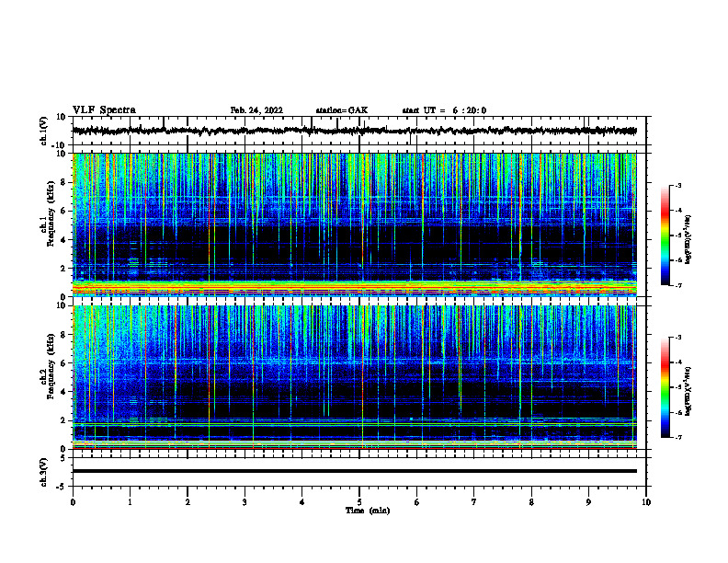This screenshot has height=563, width=728.
Task: Click the "-7" label below ch.2 color bar
Action: (x=677, y=438)
